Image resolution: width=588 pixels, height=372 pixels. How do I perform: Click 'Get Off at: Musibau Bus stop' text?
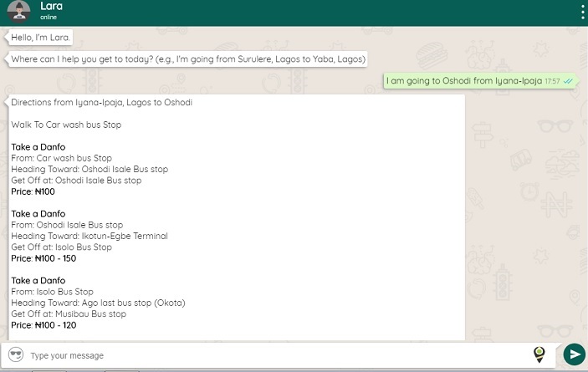click(69, 314)
